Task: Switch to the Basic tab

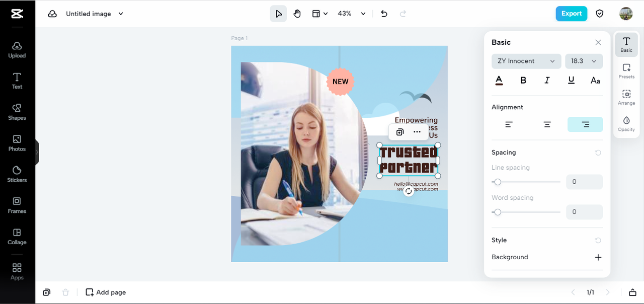Action: point(626,44)
